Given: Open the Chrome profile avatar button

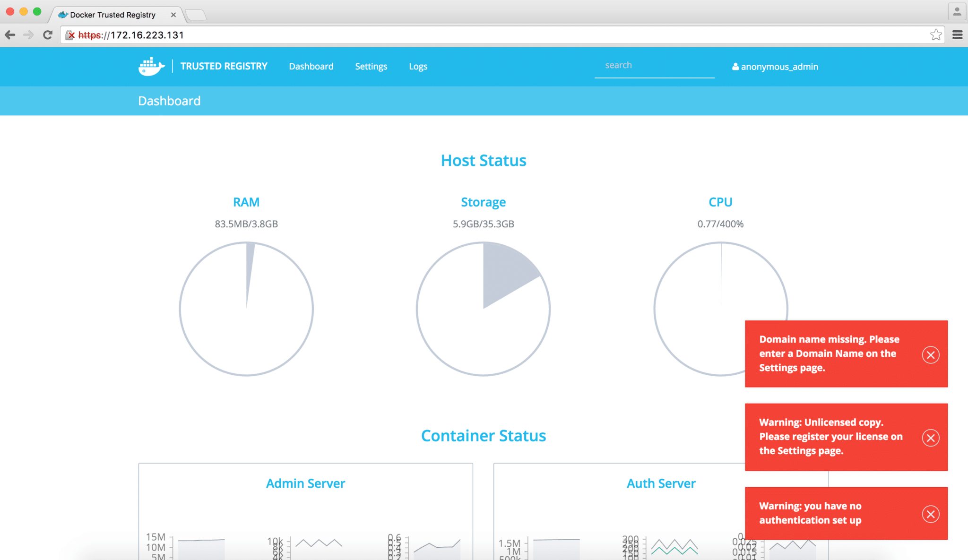Looking at the screenshot, I should (957, 12).
